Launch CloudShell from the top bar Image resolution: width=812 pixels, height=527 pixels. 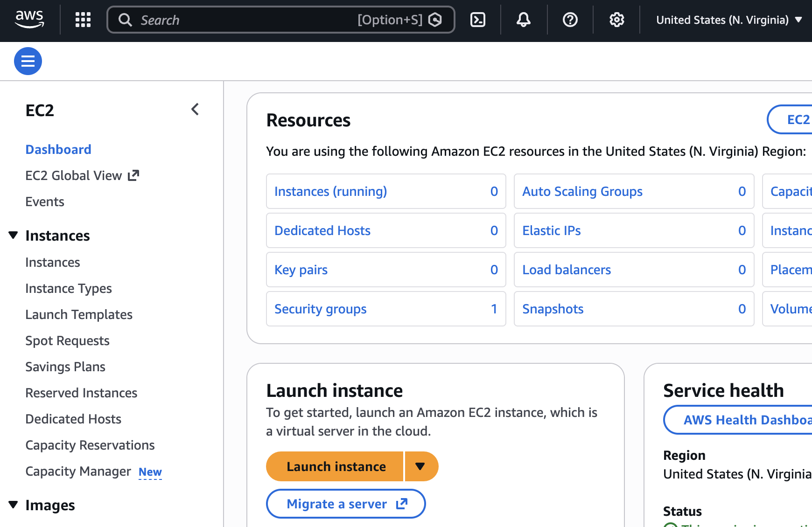point(477,20)
